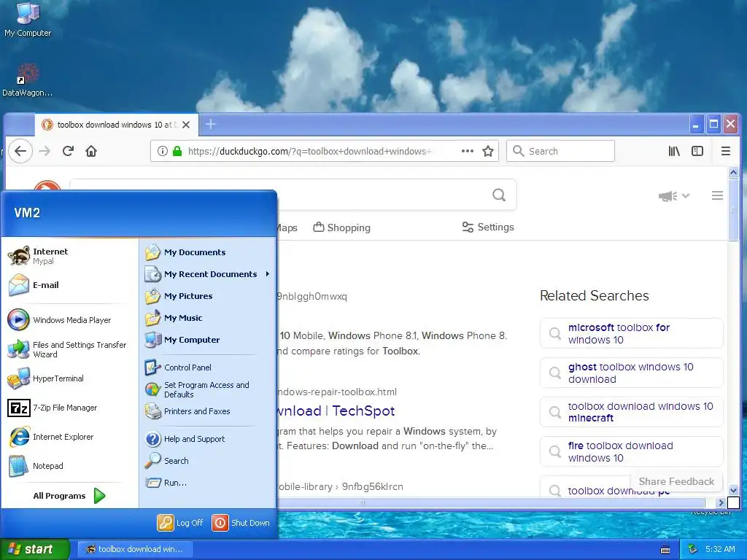
Task: Open My Pictures folder
Action: [x=208, y=296]
